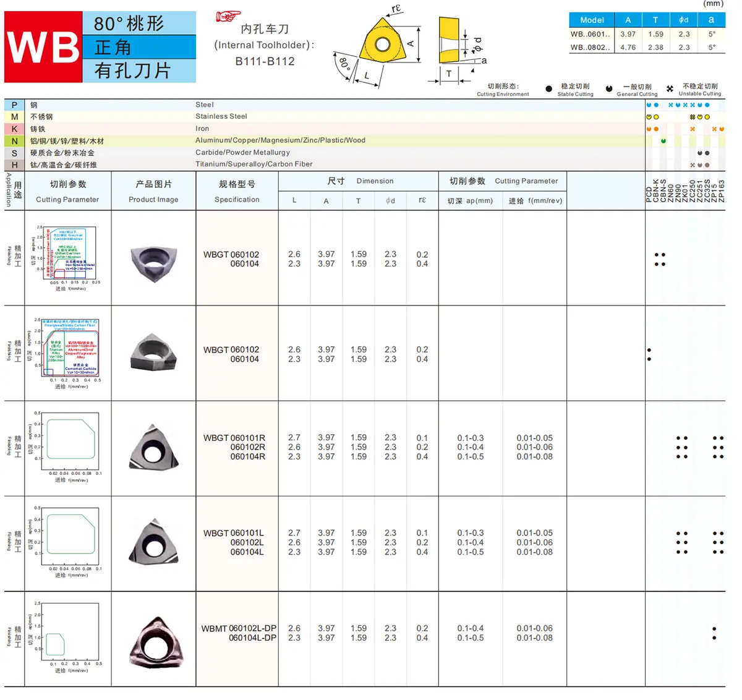Select the yellow M Stainless Steel label
Image resolution: width=742 pixels, height=700 pixels.
(x=14, y=117)
